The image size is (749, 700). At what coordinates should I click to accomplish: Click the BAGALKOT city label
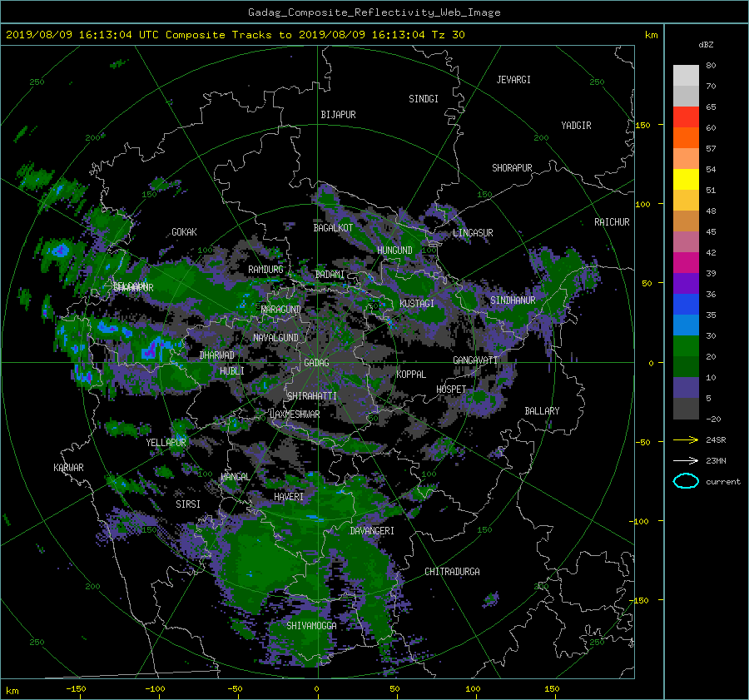[x=333, y=228]
